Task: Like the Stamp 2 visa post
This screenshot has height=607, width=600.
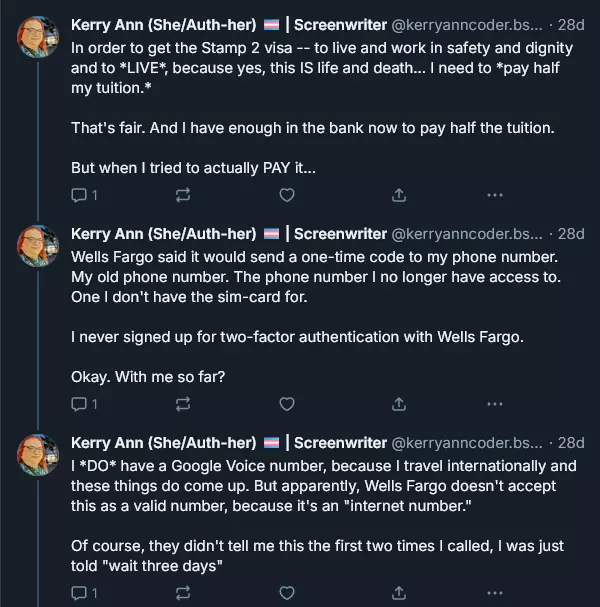Action: [287, 195]
